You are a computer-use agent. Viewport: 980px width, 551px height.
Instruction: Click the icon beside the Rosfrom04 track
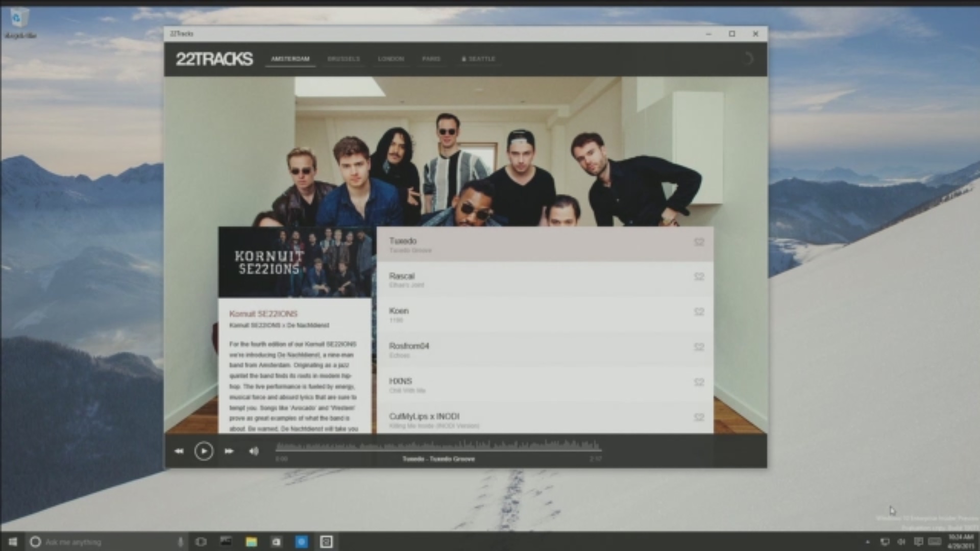[x=699, y=347]
